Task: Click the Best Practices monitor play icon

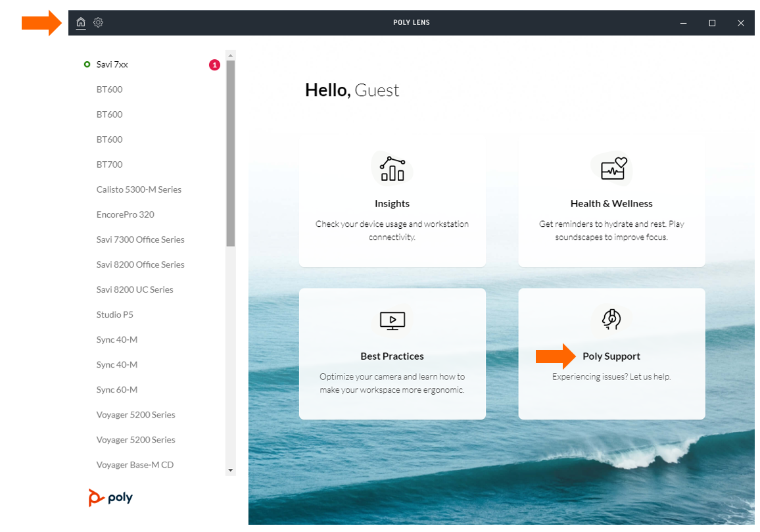Action: (x=392, y=321)
